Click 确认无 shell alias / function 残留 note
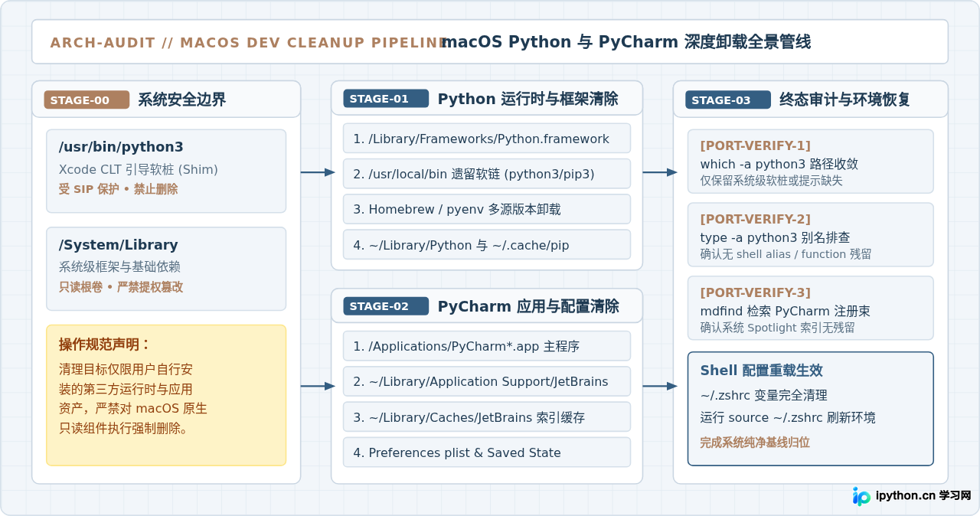The image size is (980, 516). click(786, 254)
